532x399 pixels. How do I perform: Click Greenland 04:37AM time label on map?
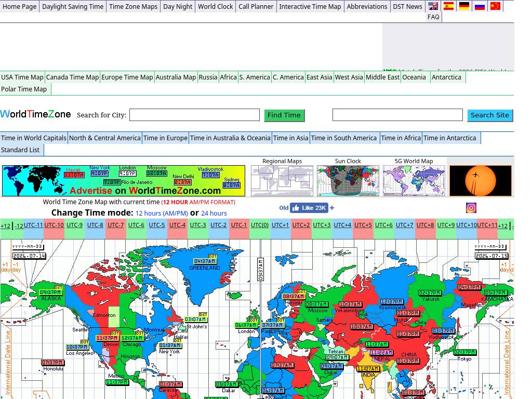tap(205, 261)
